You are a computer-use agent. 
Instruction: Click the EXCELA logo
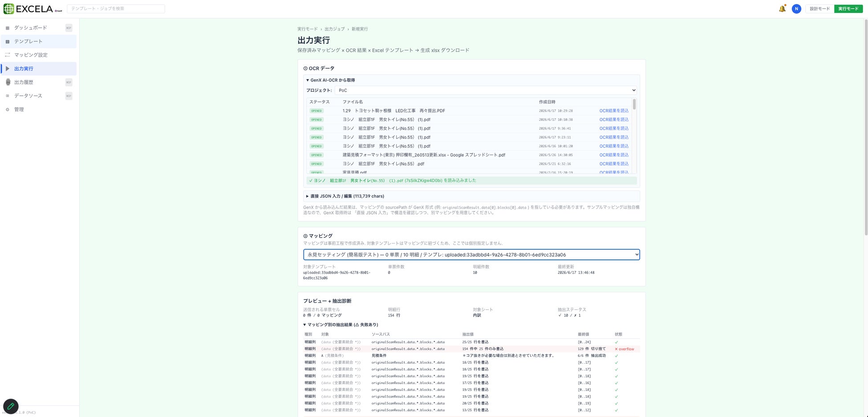(32, 9)
